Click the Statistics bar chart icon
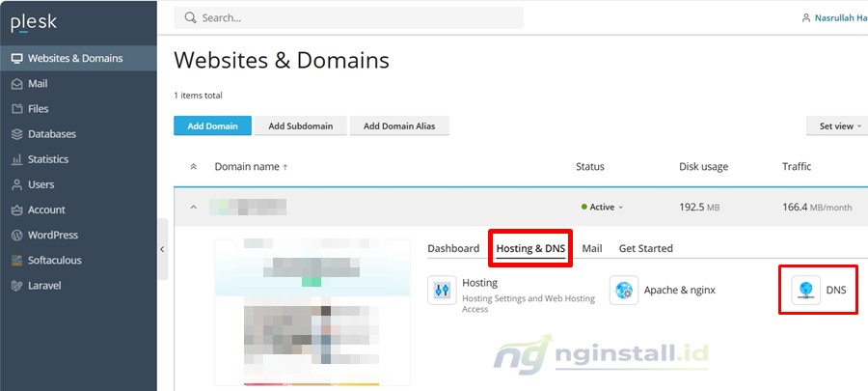This screenshot has width=868, height=391. click(x=17, y=159)
